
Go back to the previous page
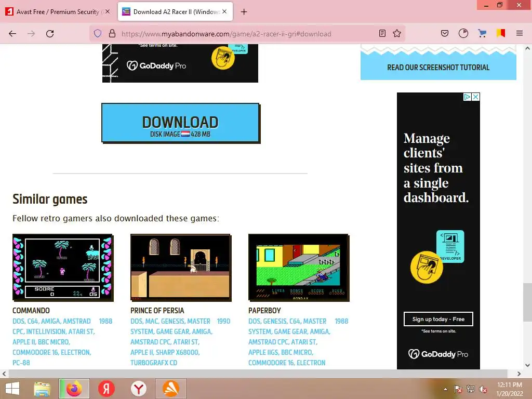pyautogui.click(x=12, y=34)
